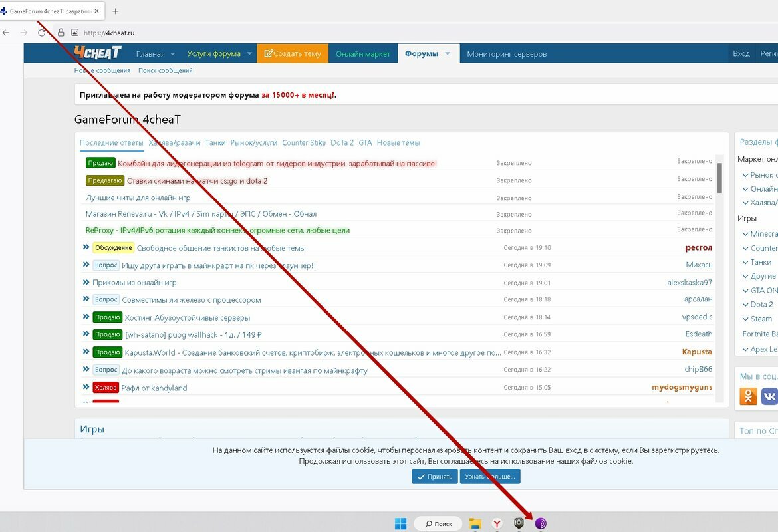
Task: Open the Онлайн маркет link
Action: (362, 53)
